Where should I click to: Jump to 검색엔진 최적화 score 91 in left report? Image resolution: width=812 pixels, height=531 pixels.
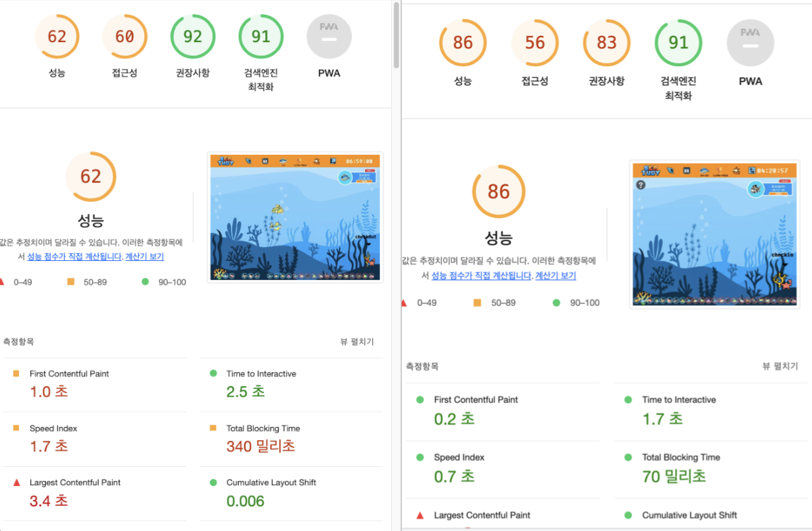pos(261,37)
